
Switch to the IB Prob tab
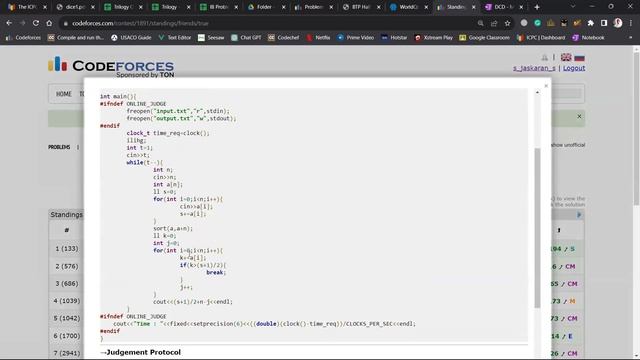tap(218, 7)
